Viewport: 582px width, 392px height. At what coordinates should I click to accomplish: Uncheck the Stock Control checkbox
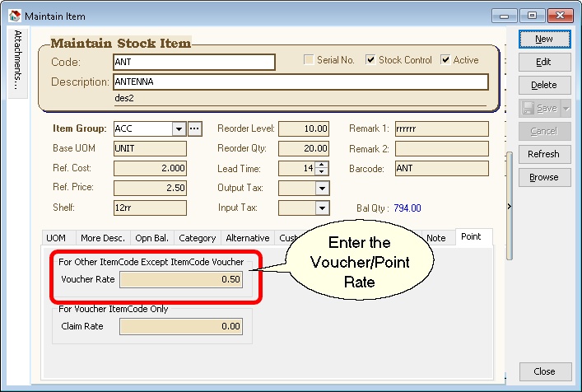pos(370,60)
